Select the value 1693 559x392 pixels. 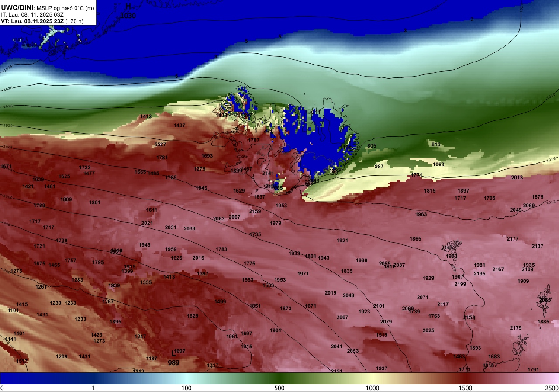point(207,156)
